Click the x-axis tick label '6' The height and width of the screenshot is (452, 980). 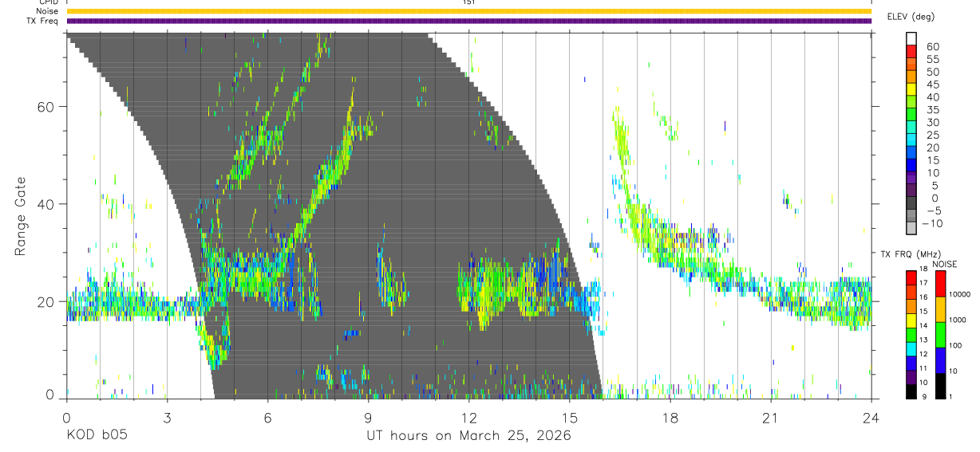tap(267, 418)
